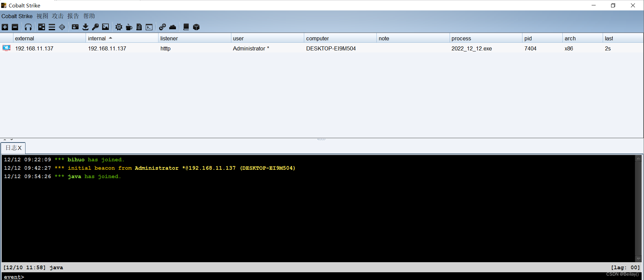Click the x86 arch cell

pos(569,48)
